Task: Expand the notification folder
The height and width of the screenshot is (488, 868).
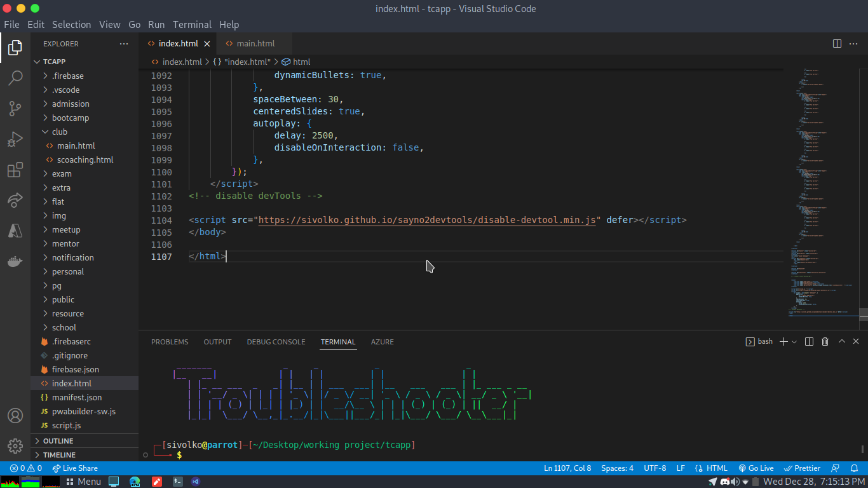Action: [85, 257]
